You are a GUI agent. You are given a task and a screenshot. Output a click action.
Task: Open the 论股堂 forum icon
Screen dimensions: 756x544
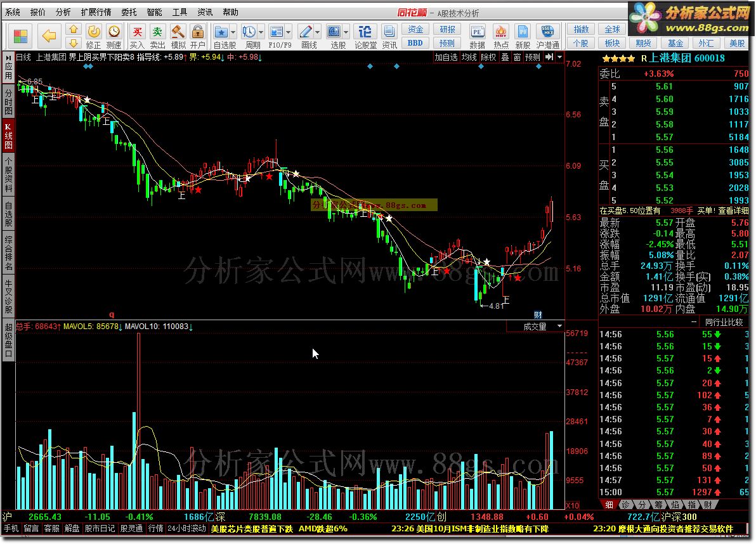tap(365, 37)
